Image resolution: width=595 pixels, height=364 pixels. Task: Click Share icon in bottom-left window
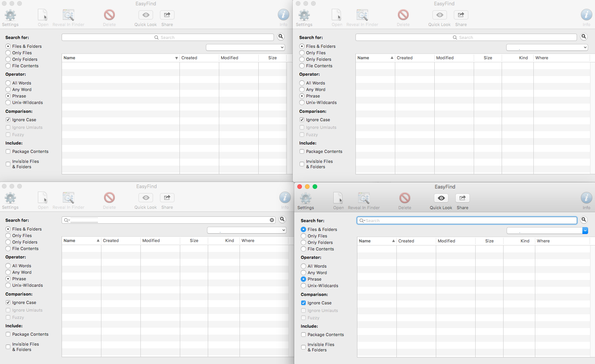tap(167, 198)
